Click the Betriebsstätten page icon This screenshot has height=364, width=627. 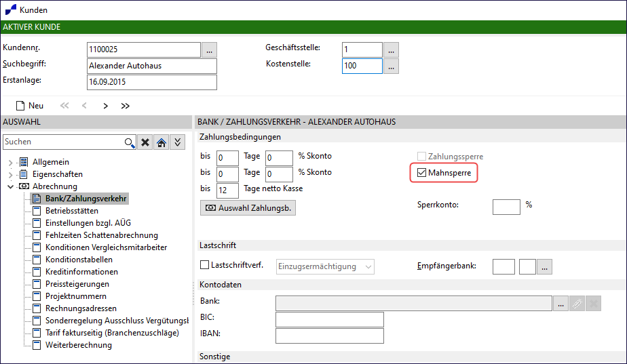click(x=37, y=211)
